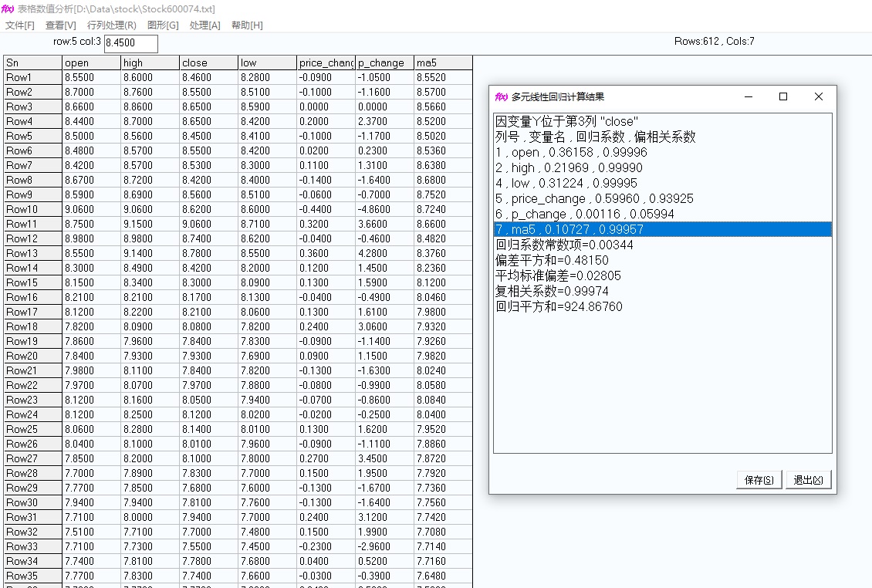
Task: Minimize the 多元线性回归计算结果 dialog
Action: point(749,96)
